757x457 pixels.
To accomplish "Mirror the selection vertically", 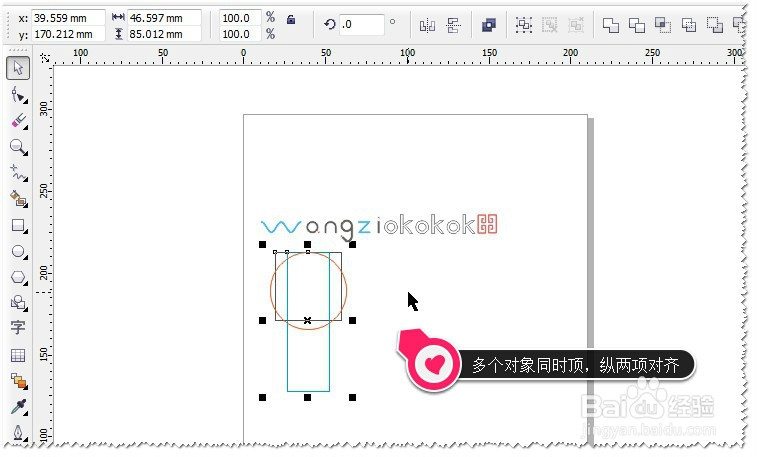I will pyautogui.click(x=453, y=25).
